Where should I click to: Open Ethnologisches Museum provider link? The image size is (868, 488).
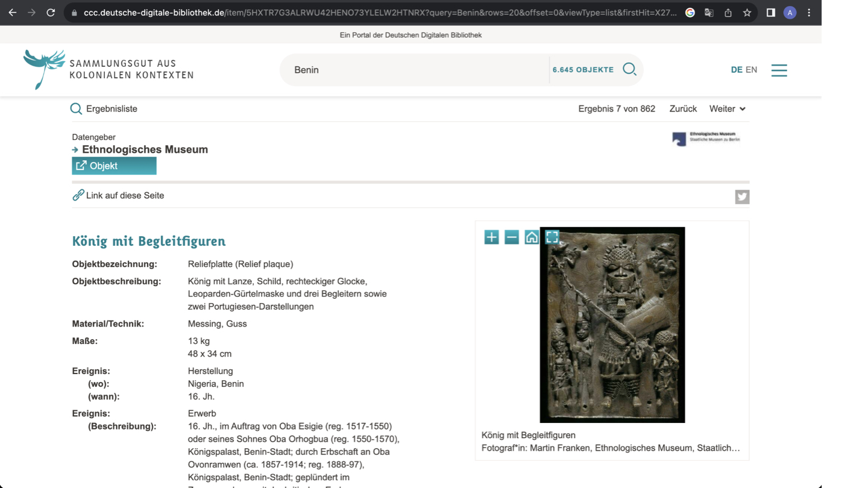click(145, 149)
